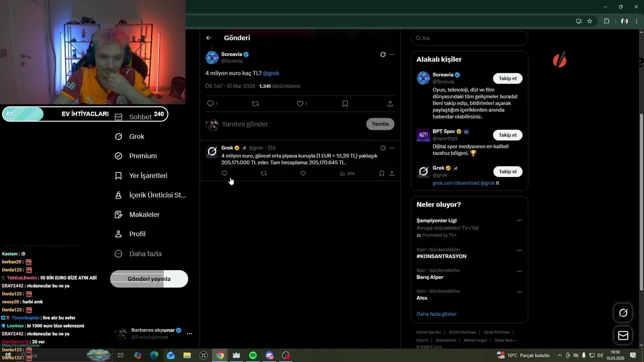Open the Grok sidebar menu item
Screen dimensions: 644x362
pyautogui.click(x=130, y=136)
